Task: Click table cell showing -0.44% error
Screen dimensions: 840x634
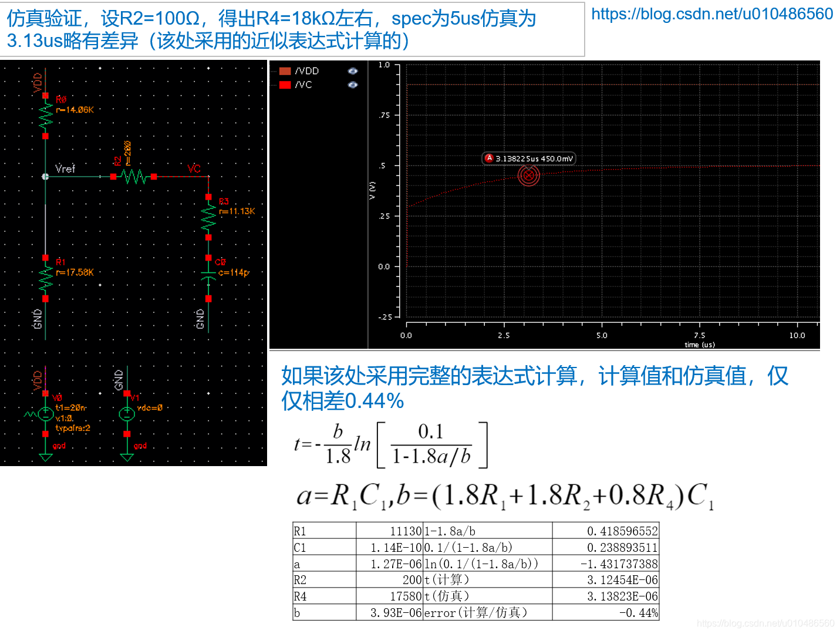Action: click(606, 612)
